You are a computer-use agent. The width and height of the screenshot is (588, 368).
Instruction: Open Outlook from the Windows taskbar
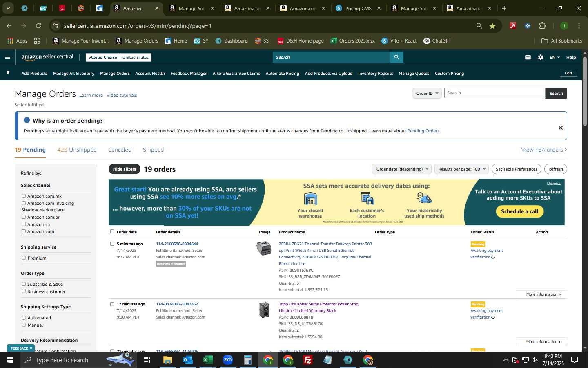(188, 360)
